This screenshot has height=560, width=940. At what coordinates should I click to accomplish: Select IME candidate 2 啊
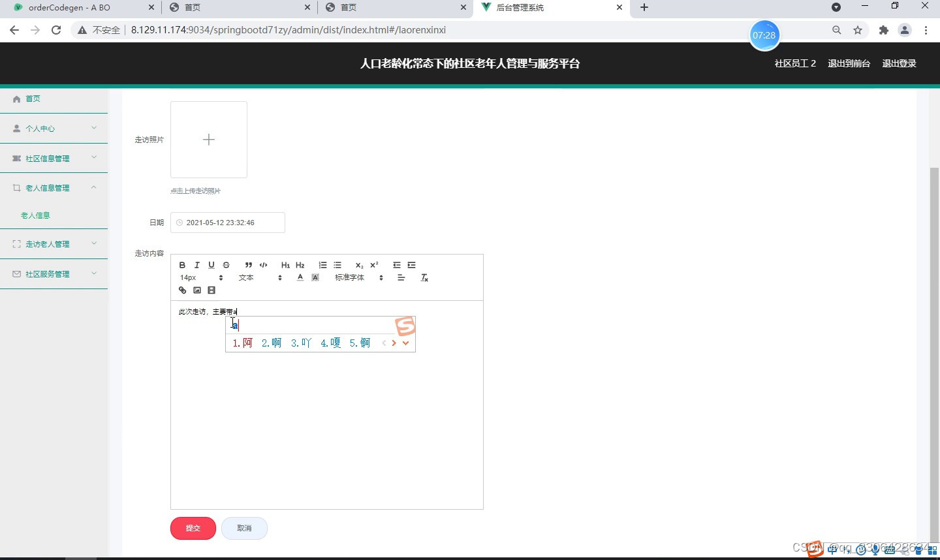[272, 343]
